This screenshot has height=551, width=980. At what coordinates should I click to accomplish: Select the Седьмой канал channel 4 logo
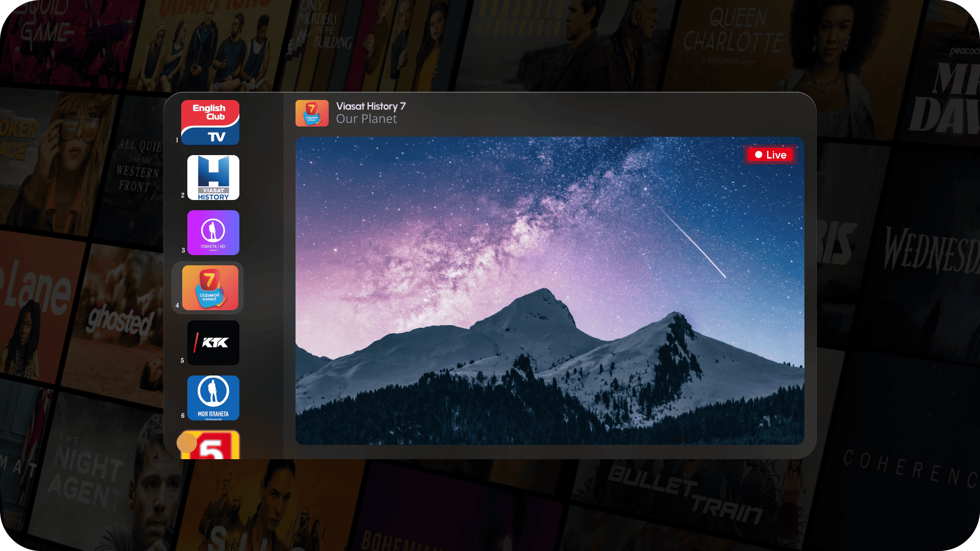click(x=210, y=288)
